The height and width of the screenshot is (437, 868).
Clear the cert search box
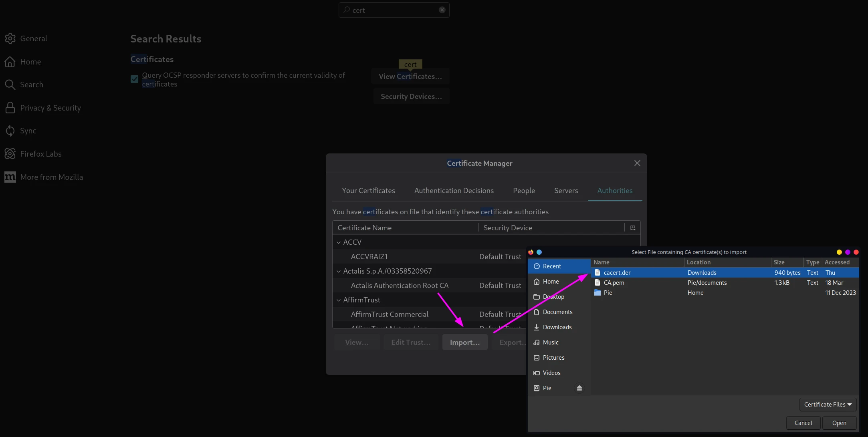[x=442, y=10]
